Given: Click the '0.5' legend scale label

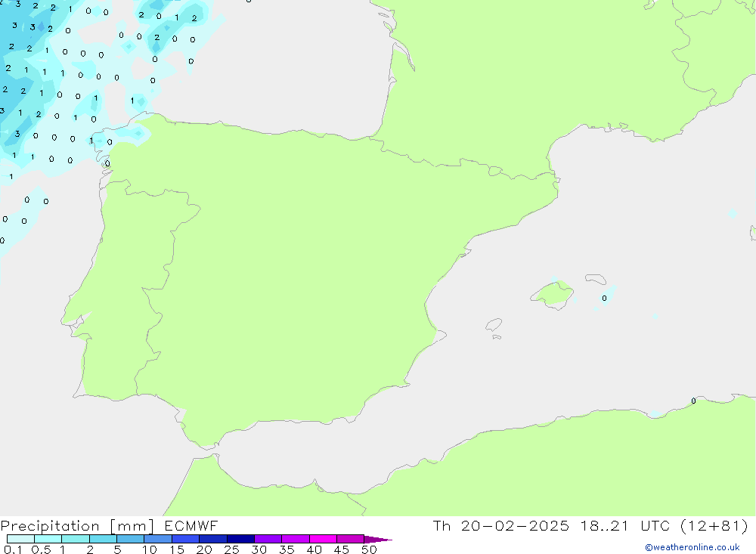Looking at the screenshot, I should (41, 549).
